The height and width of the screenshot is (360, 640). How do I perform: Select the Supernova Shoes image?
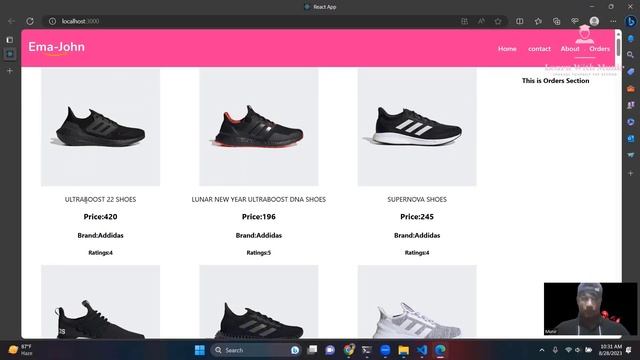point(417,127)
